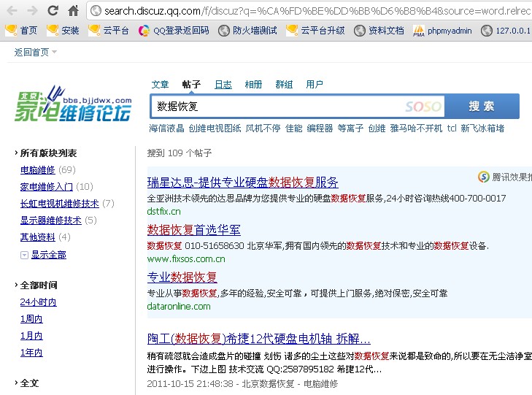Search hot keyword tcl
The image size is (532, 395).
452,129
